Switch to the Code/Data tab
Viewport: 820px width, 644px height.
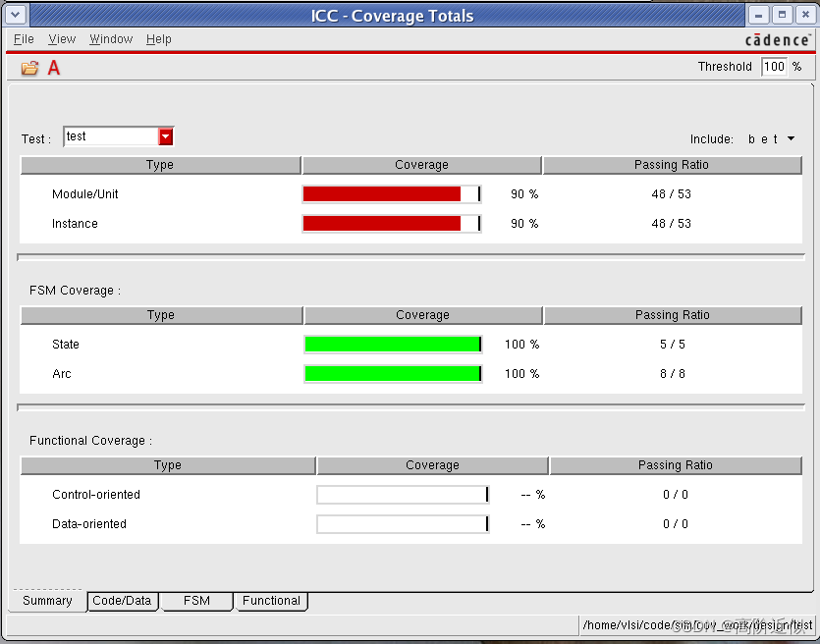coord(122,601)
